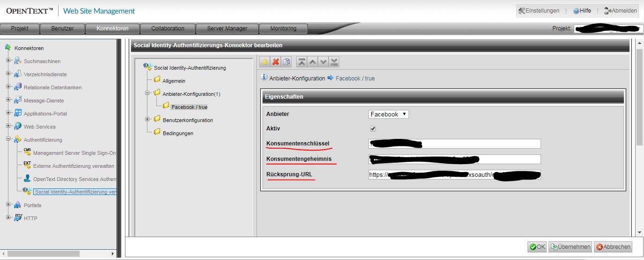644x260 pixels.
Task: Click the Facebook / true breadcrumb text
Action: (355, 78)
